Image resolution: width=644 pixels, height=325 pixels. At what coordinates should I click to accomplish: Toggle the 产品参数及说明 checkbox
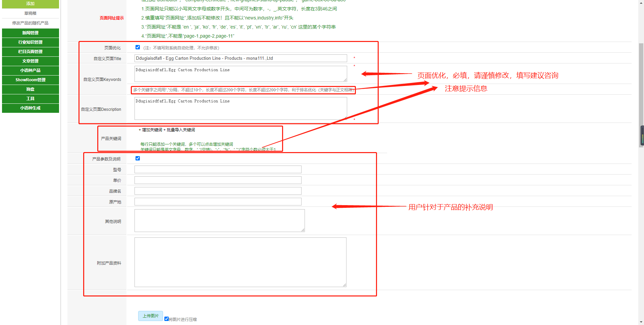[138, 158]
